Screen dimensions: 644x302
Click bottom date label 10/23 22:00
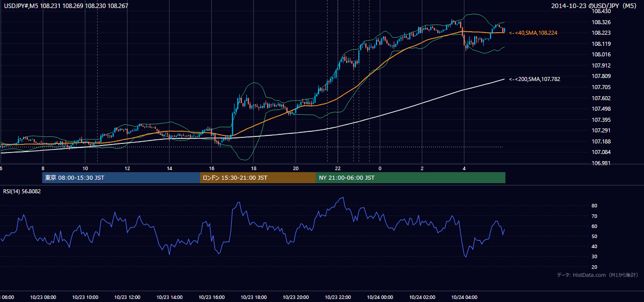338,297
